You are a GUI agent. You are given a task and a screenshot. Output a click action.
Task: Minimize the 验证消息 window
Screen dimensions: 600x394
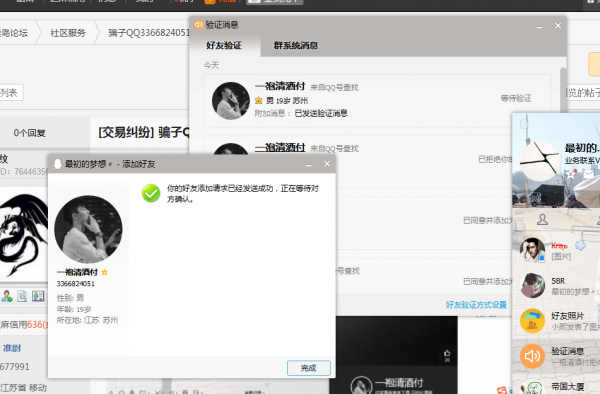coord(540,26)
